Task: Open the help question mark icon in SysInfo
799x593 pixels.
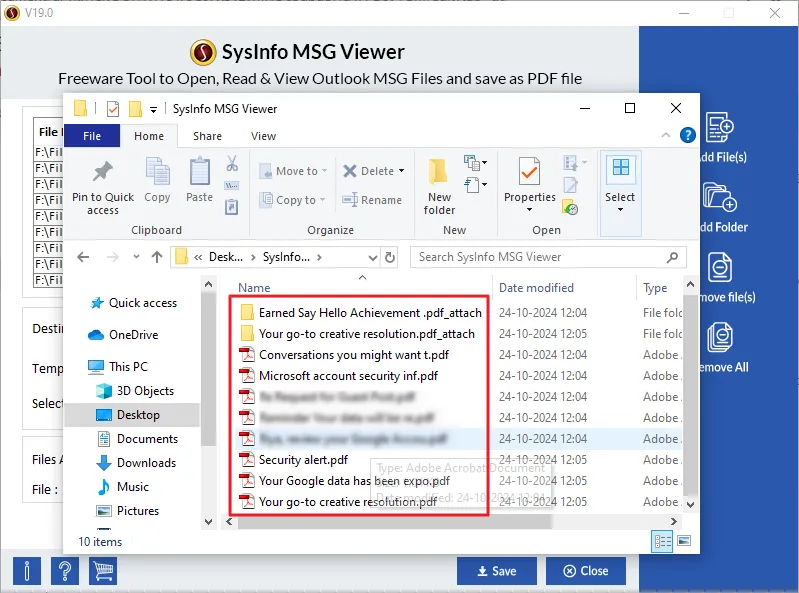Action: pos(65,571)
